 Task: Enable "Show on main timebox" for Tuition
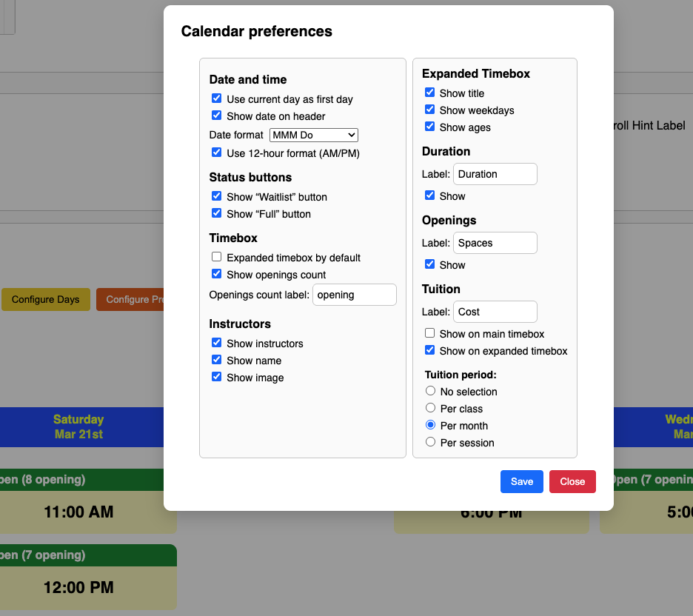[x=429, y=333]
